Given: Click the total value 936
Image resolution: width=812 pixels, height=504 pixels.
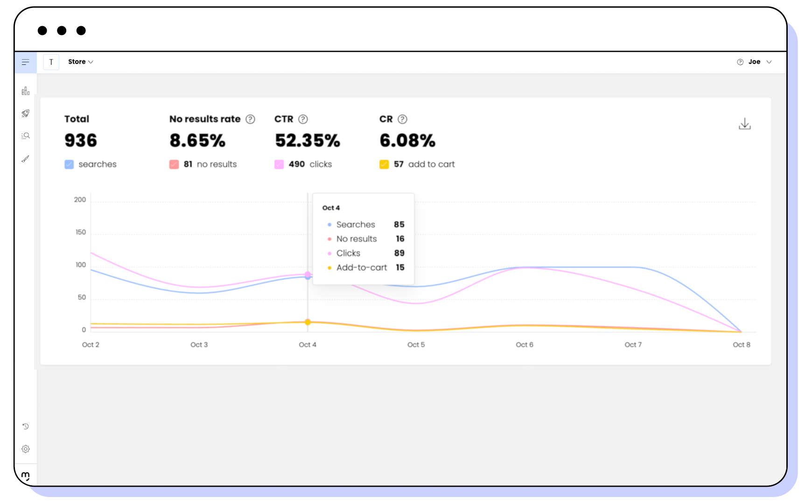Looking at the screenshot, I should [81, 140].
